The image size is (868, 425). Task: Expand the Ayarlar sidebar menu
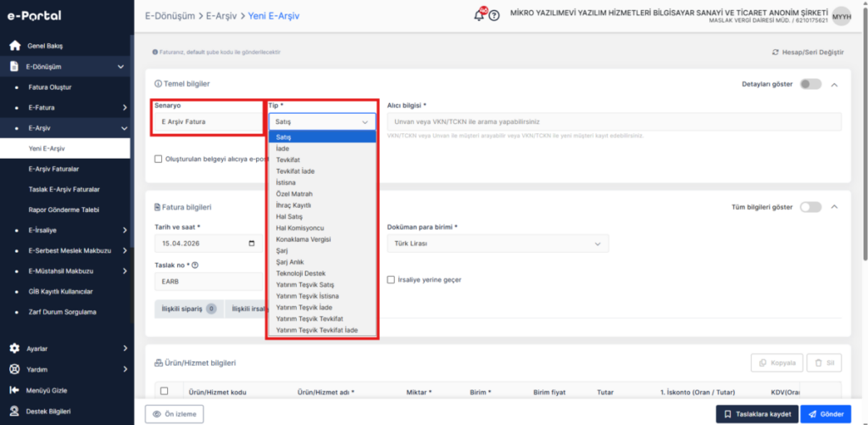125,349
